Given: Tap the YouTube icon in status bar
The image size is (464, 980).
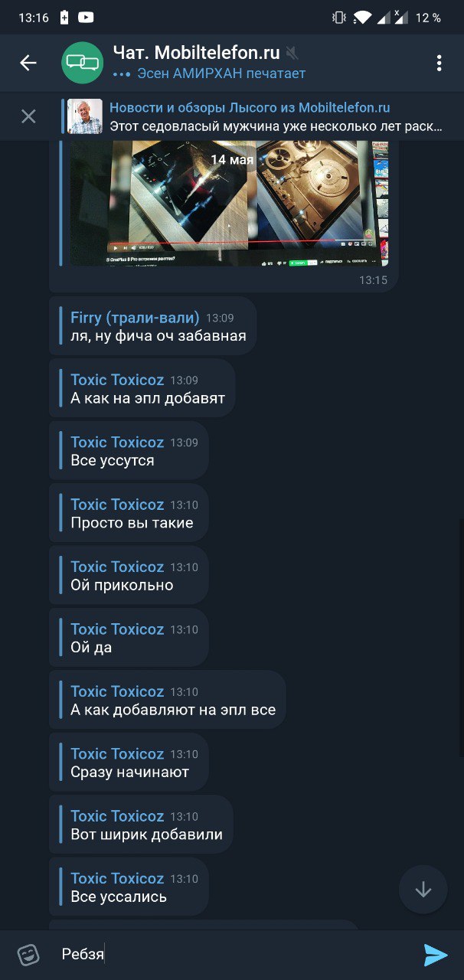Looking at the screenshot, I should pos(87,18).
